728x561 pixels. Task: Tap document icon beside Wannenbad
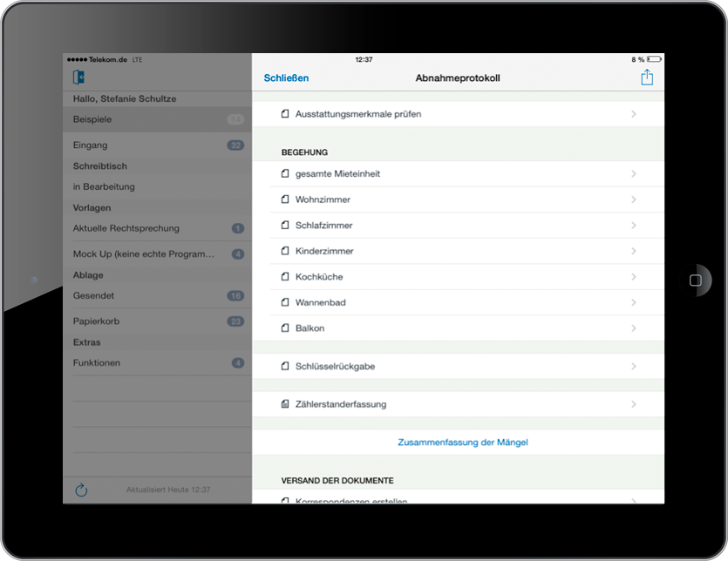tap(285, 302)
